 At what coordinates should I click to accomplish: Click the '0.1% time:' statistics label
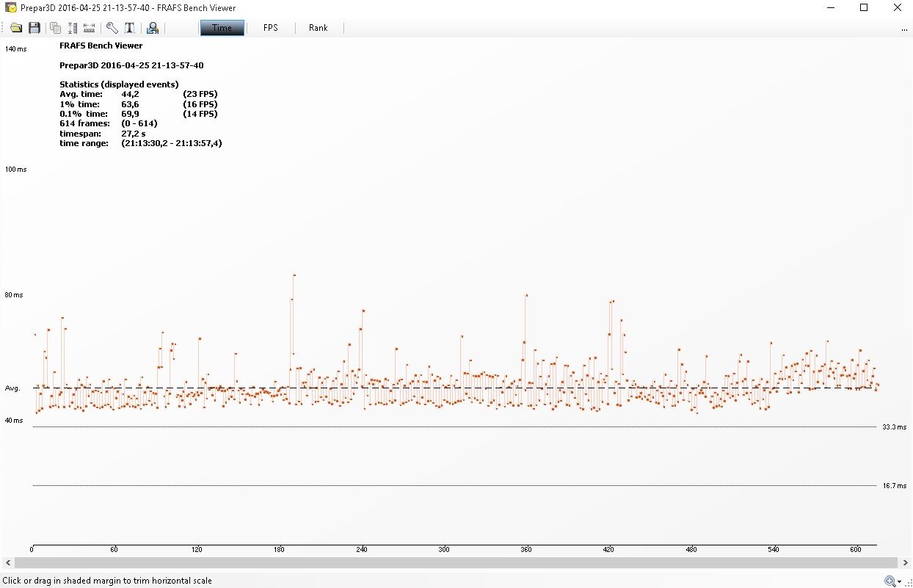click(84, 114)
